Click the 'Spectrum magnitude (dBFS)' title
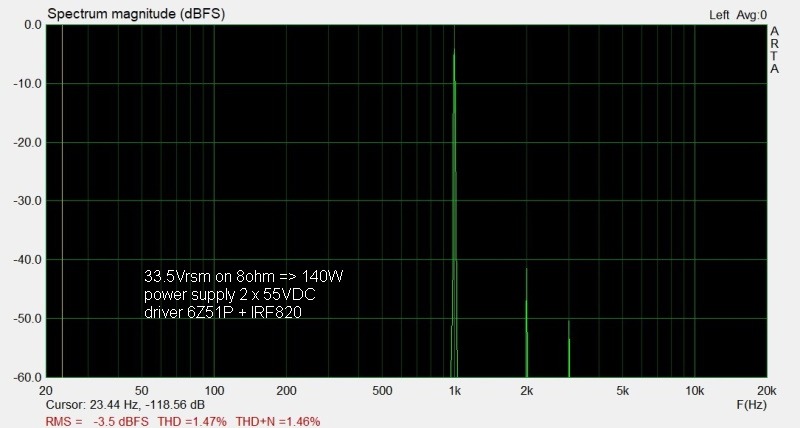The image size is (800, 428). 136,14
